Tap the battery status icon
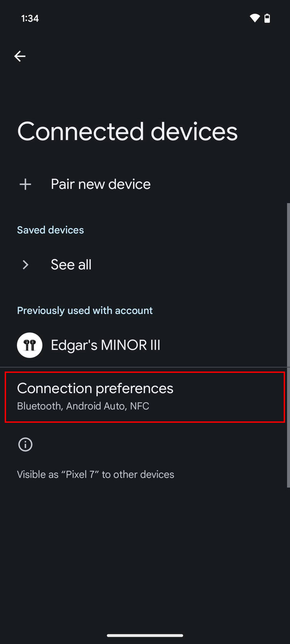The image size is (290, 644). [x=267, y=18]
